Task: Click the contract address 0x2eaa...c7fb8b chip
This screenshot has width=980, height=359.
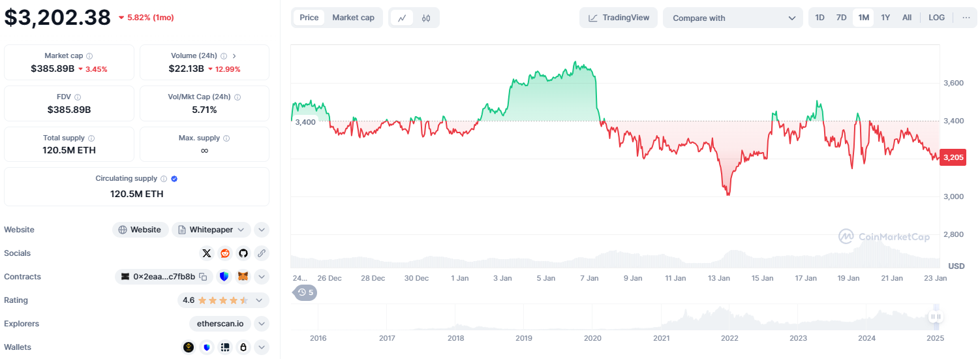Action: 164,277
